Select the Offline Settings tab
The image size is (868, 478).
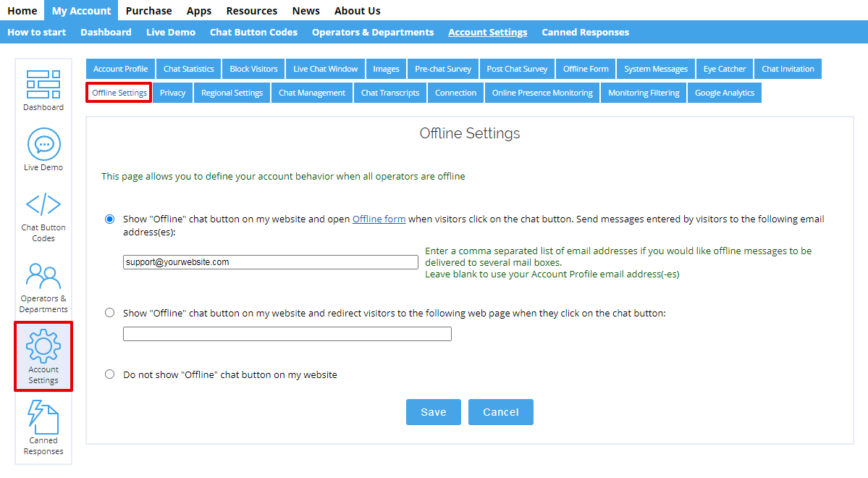[x=118, y=92]
